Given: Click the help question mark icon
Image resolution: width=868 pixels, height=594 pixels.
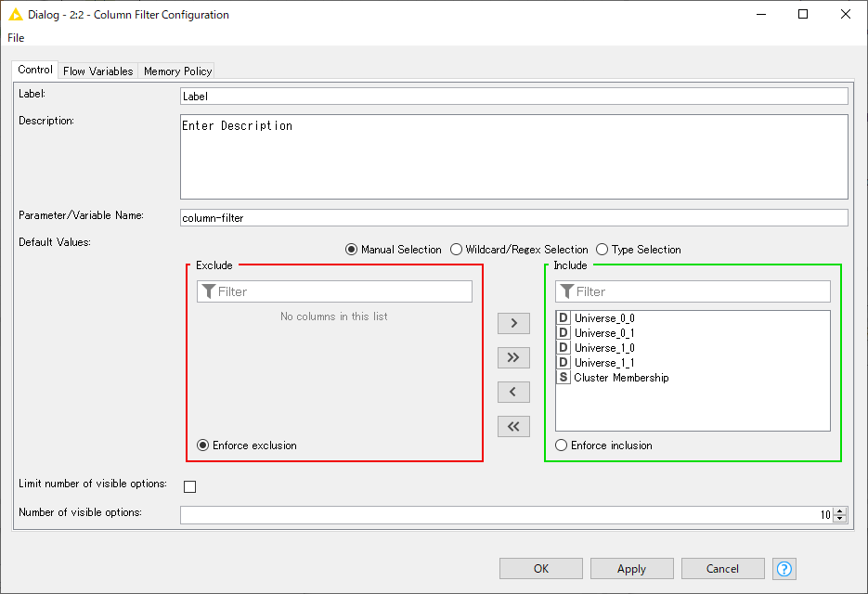Looking at the screenshot, I should tap(784, 569).
